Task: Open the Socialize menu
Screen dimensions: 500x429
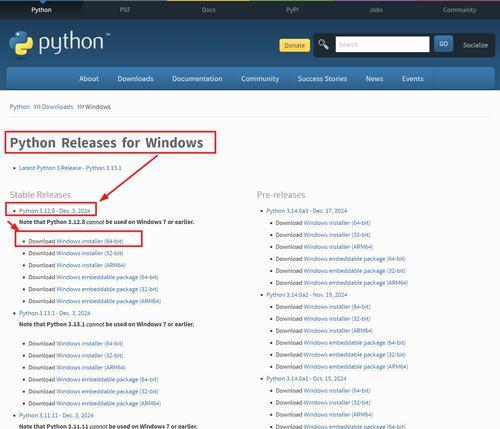Action: [475, 45]
